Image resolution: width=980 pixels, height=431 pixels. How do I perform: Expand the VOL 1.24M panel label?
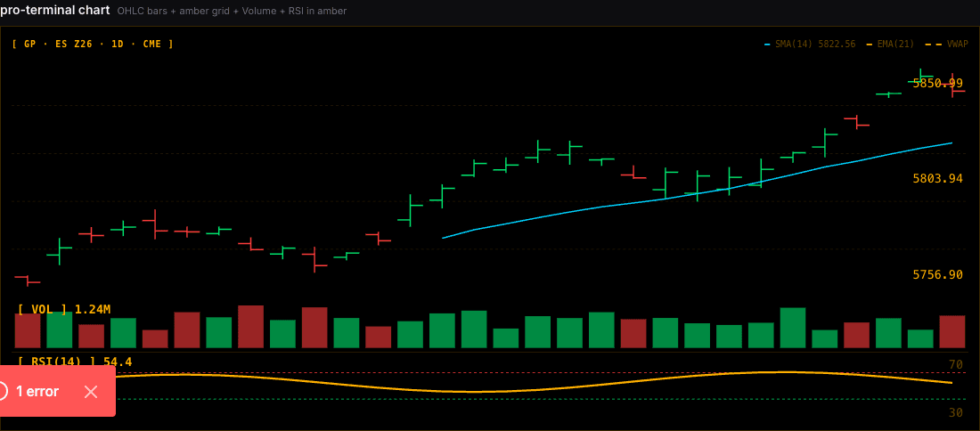click(x=64, y=309)
